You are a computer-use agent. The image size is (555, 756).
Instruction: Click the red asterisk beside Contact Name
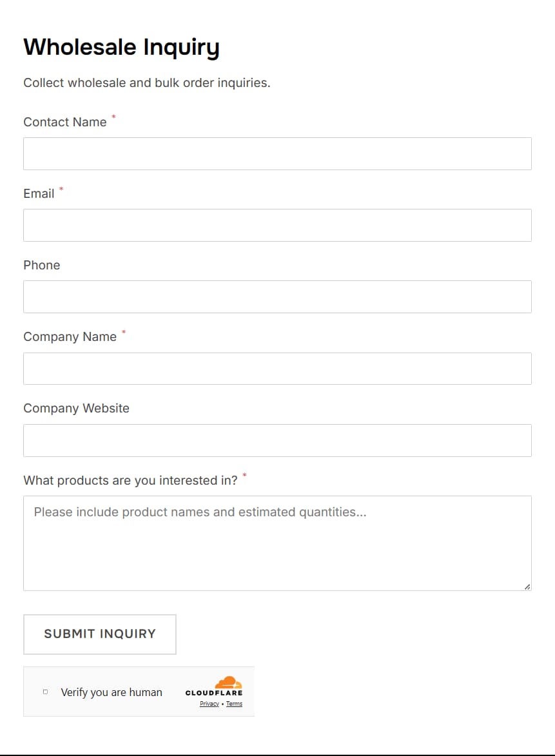click(x=114, y=117)
